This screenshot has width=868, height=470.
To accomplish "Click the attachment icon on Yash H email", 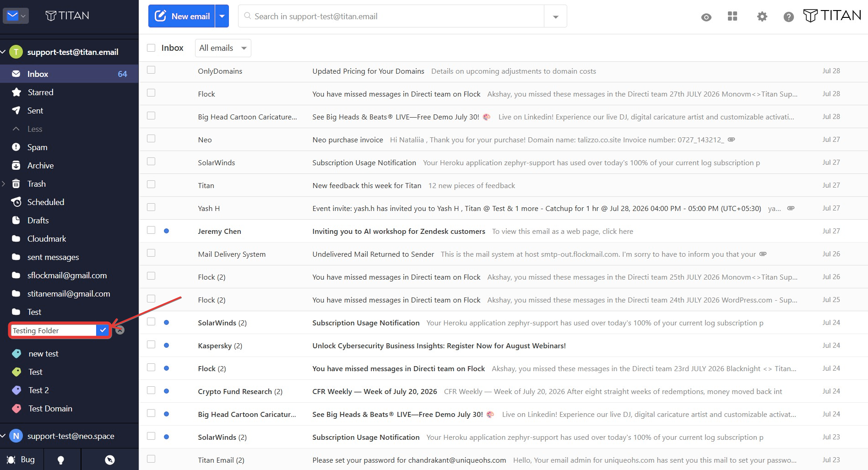I will coord(791,208).
